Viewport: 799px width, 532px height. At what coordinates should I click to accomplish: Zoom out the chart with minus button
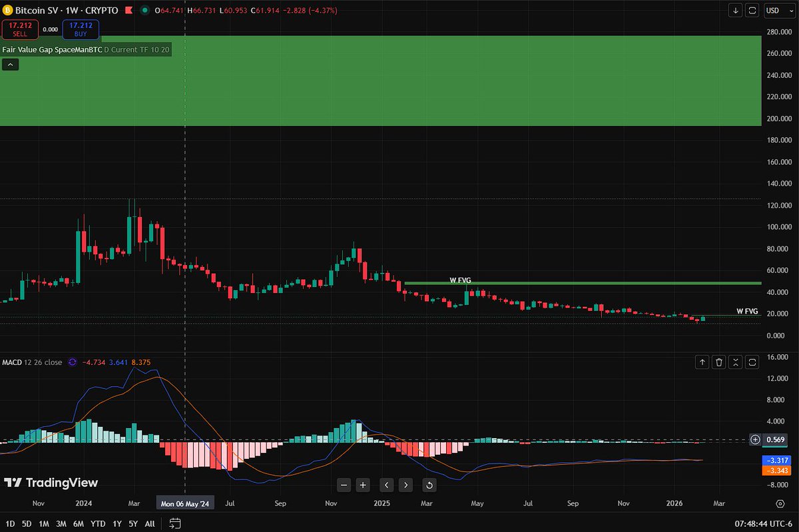pos(344,485)
